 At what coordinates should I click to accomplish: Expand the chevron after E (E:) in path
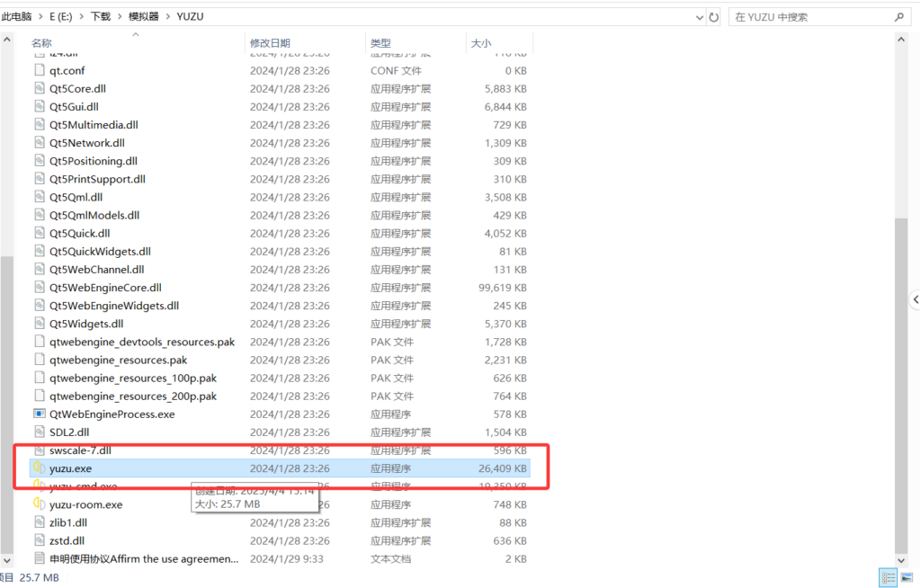pos(82,16)
